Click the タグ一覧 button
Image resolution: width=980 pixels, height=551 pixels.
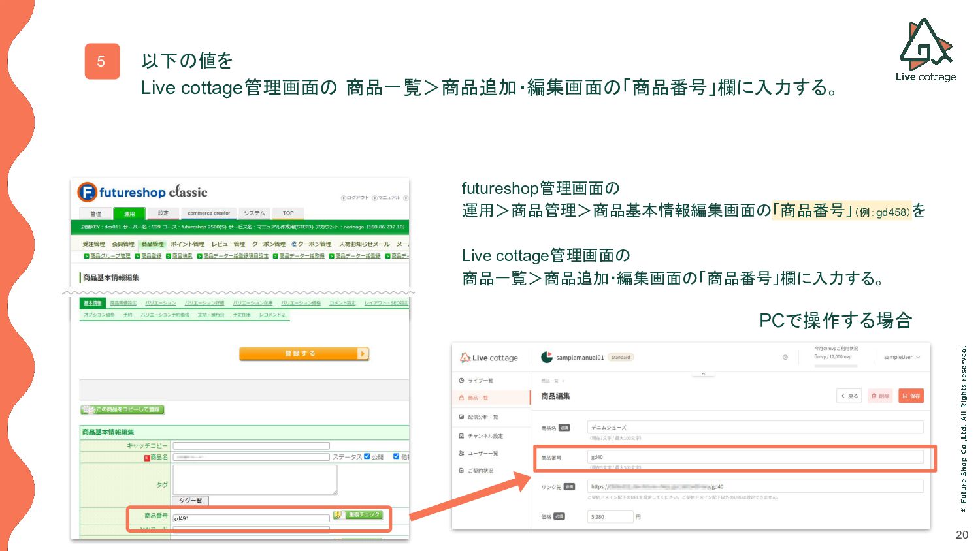point(190,501)
